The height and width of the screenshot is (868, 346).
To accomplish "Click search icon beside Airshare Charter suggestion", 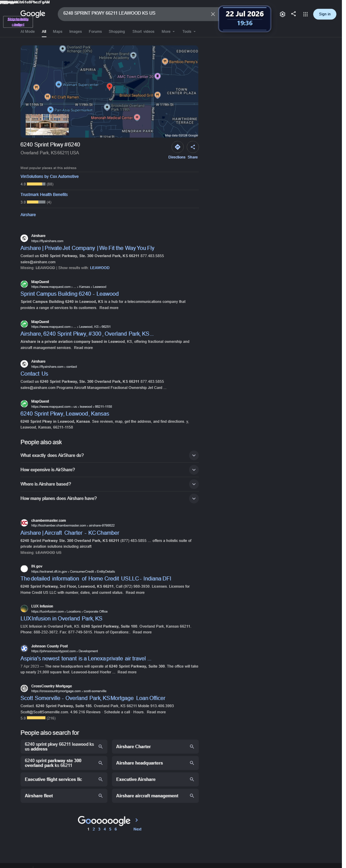I will pyautogui.click(x=192, y=746).
